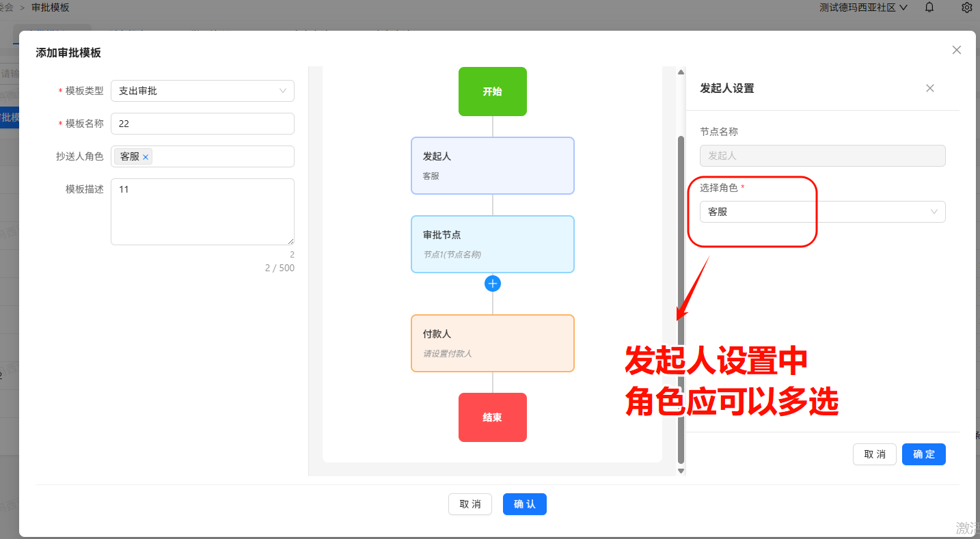This screenshot has height=539, width=980.
Task: Click 取消 in the 发起人设置 panel
Action: click(x=874, y=454)
